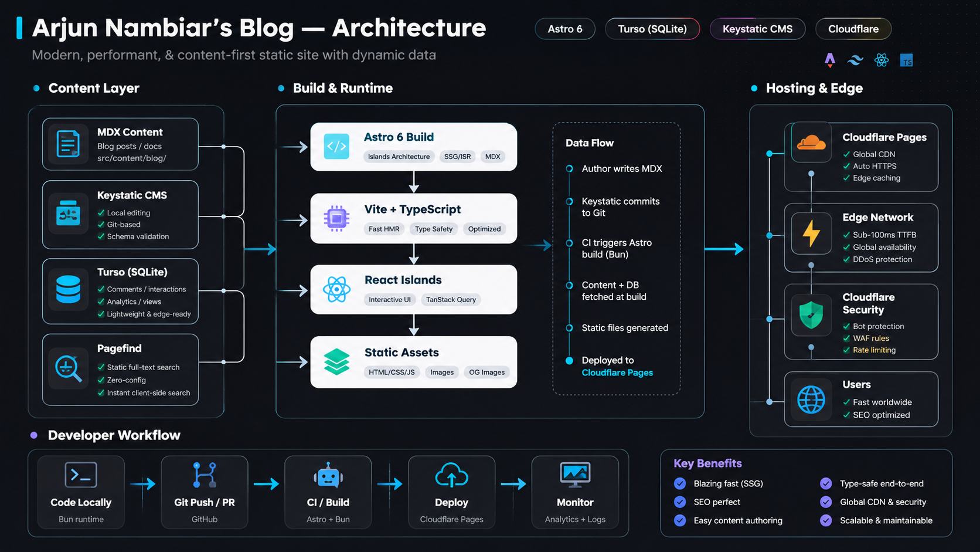
Task: Select the Turso (SQLite) header pill
Action: (x=652, y=29)
